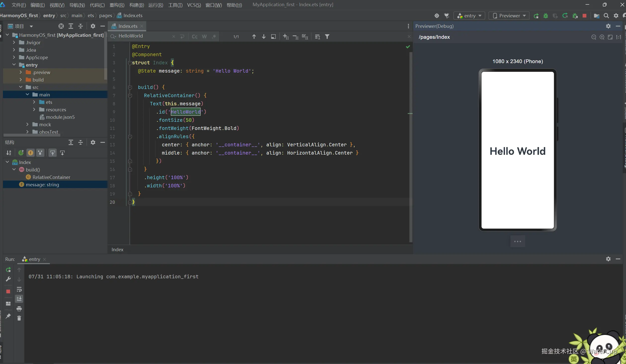Zoom in the Previewer view
626x364 pixels.
click(602, 37)
